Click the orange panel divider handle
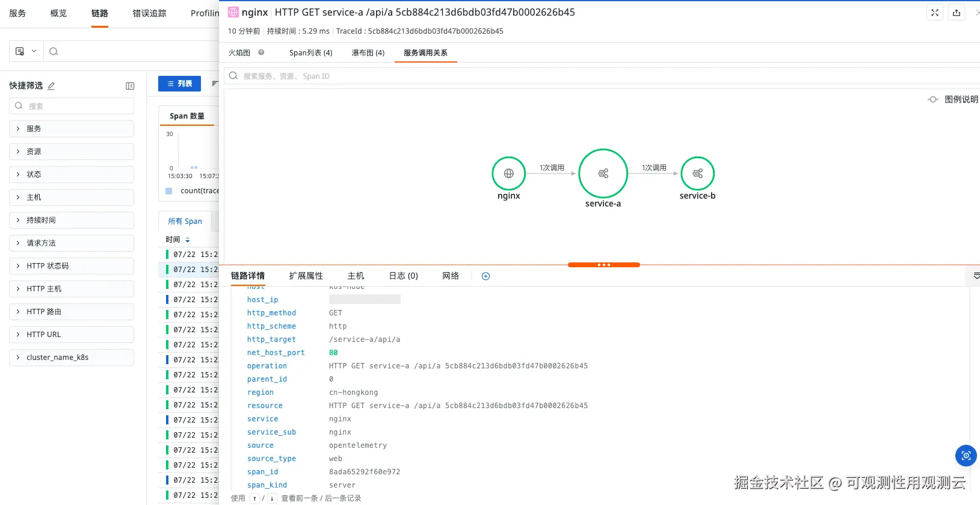The width and height of the screenshot is (980, 505). (x=604, y=265)
